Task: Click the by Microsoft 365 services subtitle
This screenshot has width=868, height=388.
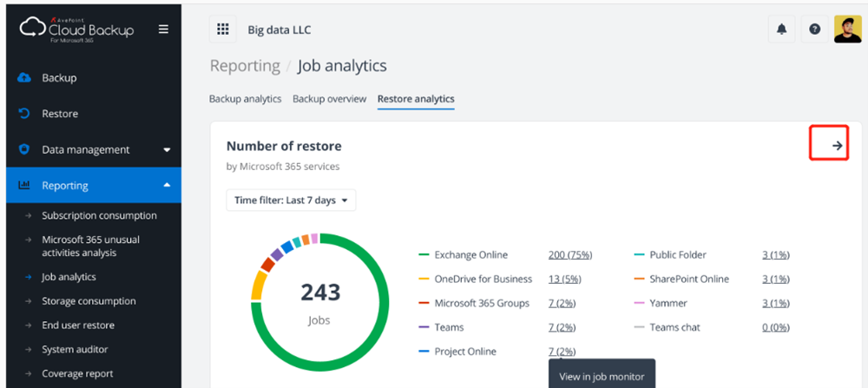Action: tap(283, 167)
